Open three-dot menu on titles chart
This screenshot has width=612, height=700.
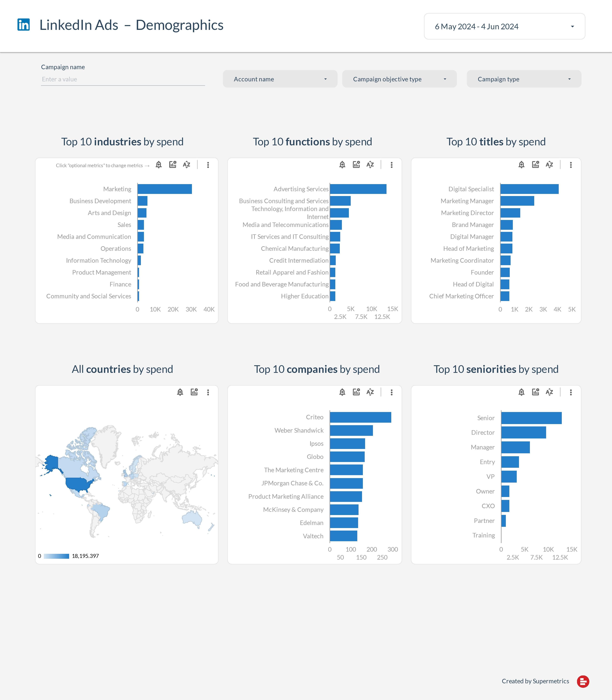pyautogui.click(x=571, y=165)
